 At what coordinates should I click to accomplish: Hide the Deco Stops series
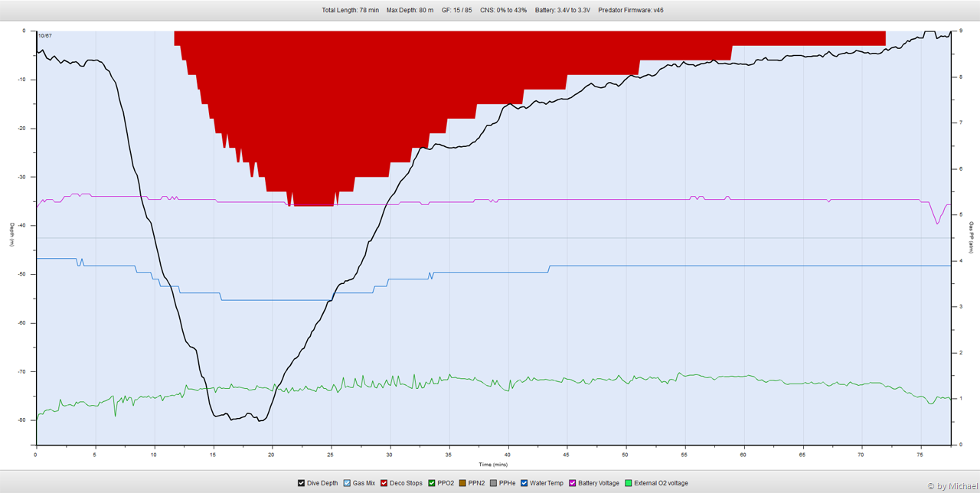tap(384, 483)
